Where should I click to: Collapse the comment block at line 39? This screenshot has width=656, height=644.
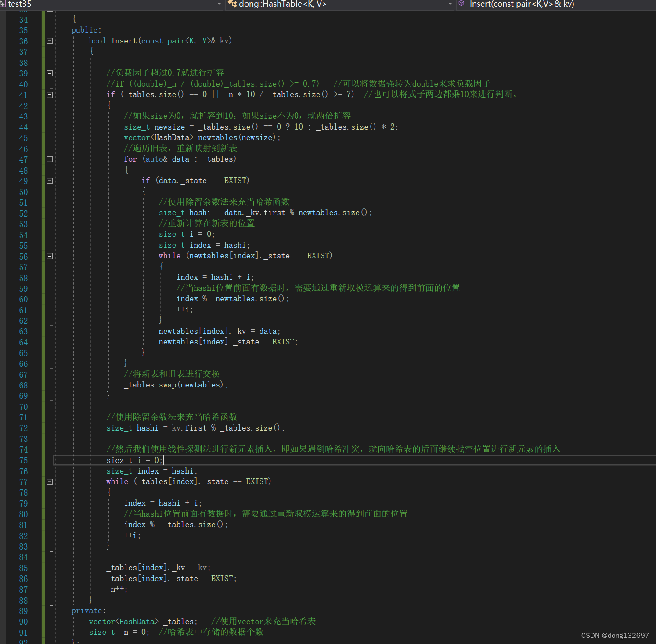coord(50,73)
